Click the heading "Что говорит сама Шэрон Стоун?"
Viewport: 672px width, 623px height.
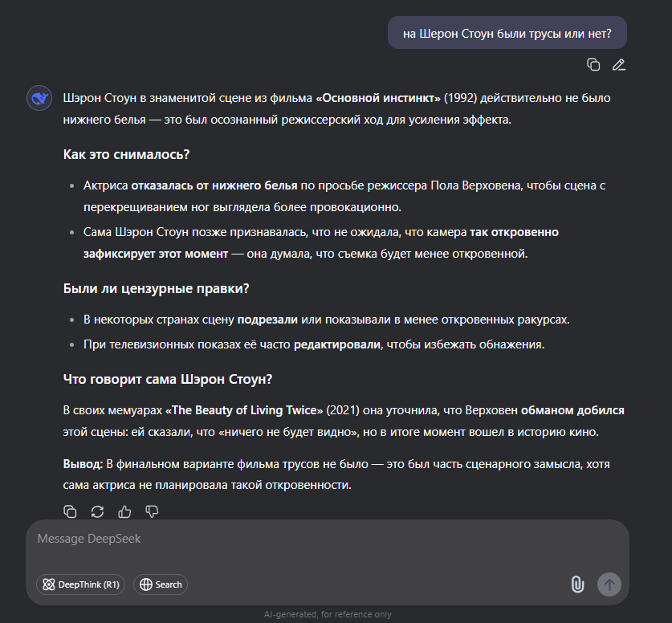(x=168, y=379)
